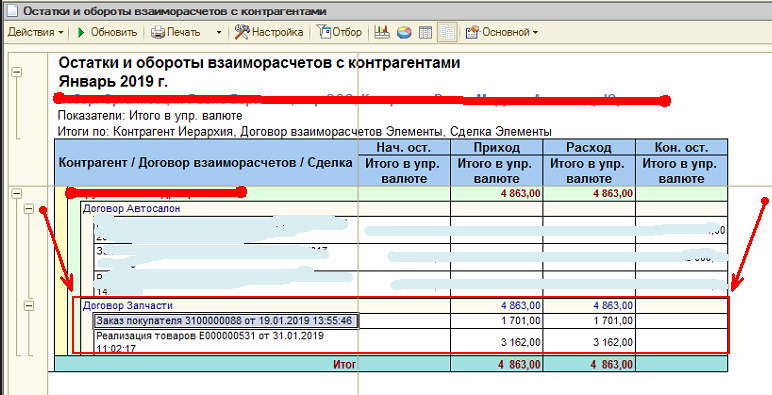Toggle the spreadsheet document view icon
The image size is (772, 395).
pyautogui.click(x=447, y=33)
